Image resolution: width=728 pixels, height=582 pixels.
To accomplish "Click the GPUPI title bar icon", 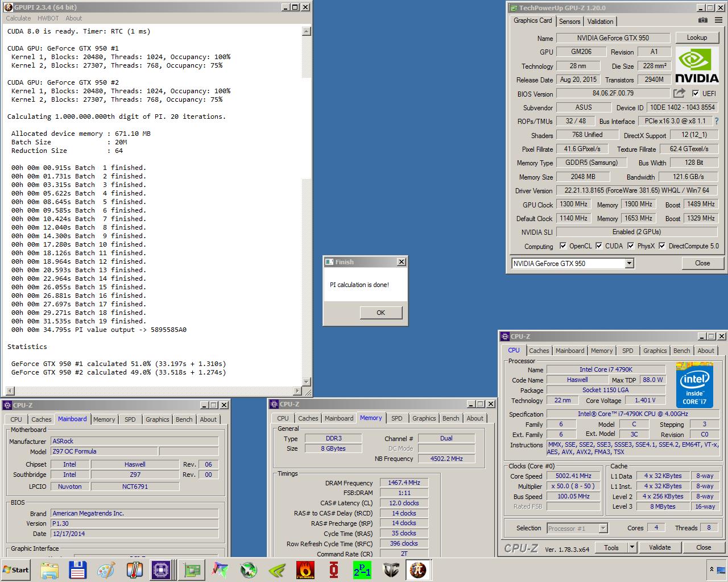I will click(x=9, y=7).
